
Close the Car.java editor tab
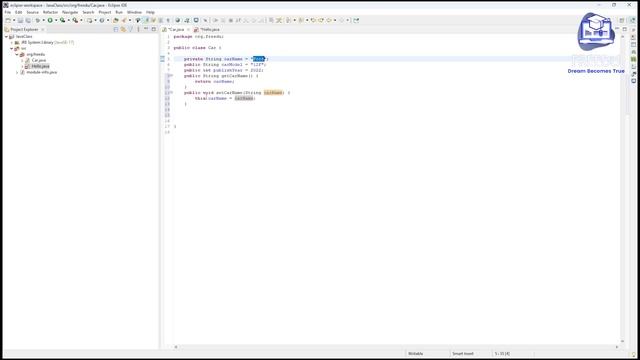point(188,29)
